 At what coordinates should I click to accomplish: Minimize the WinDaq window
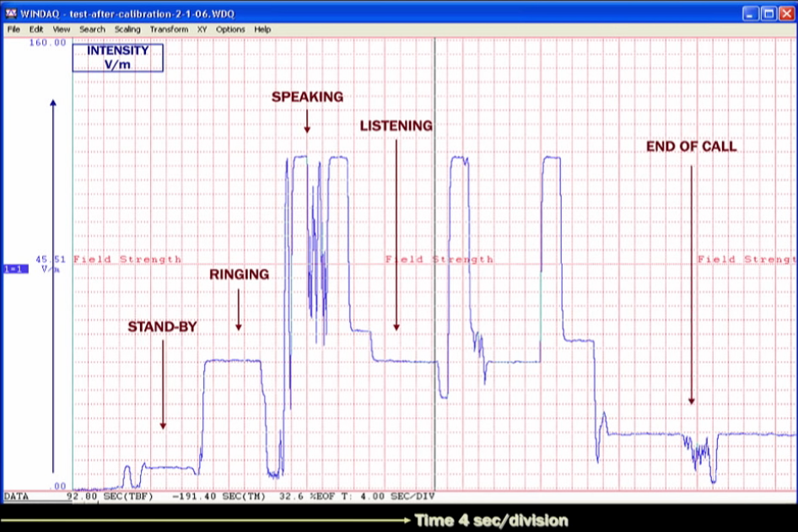pyautogui.click(x=750, y=13)
